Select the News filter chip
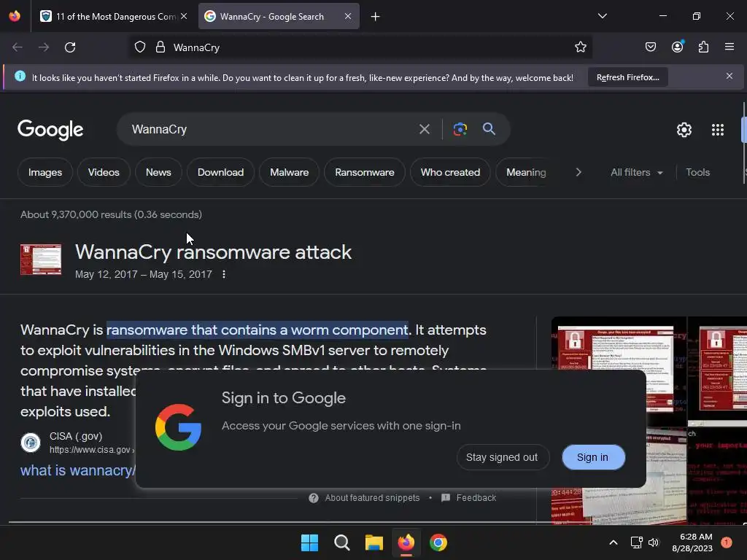The width and height of the screenshot is (747, 560). coord(158,172)
